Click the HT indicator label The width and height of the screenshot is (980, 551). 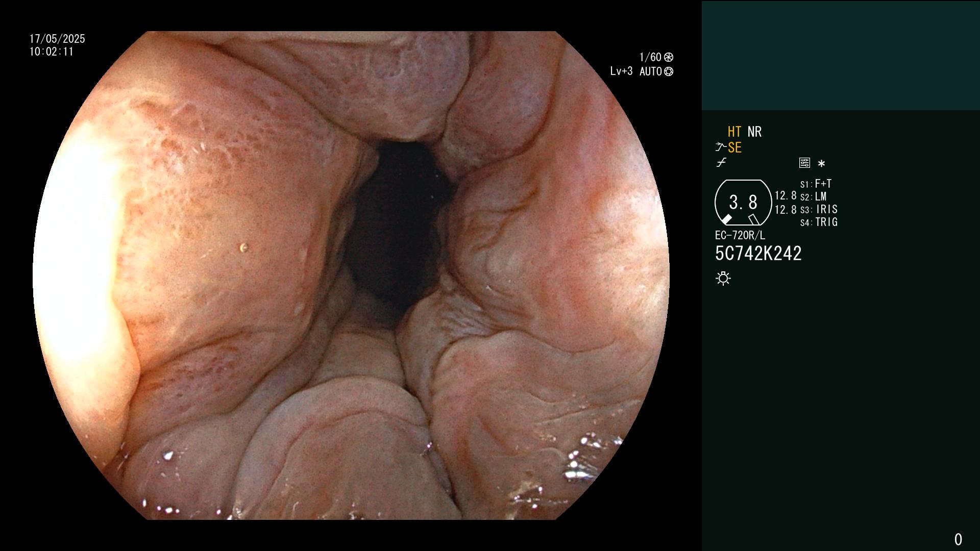tap(734, 132)
